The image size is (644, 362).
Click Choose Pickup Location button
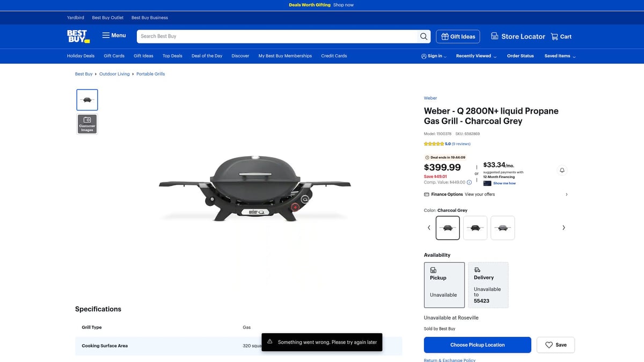[478, 345]
